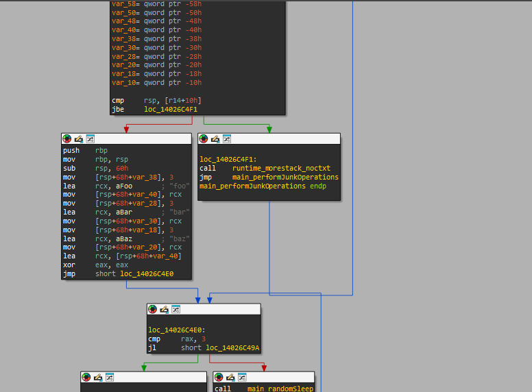Select the main_performJunkOperations endp line
This screenshot has width=532, height=392.
pyautogui.click(x=263, y=186)
